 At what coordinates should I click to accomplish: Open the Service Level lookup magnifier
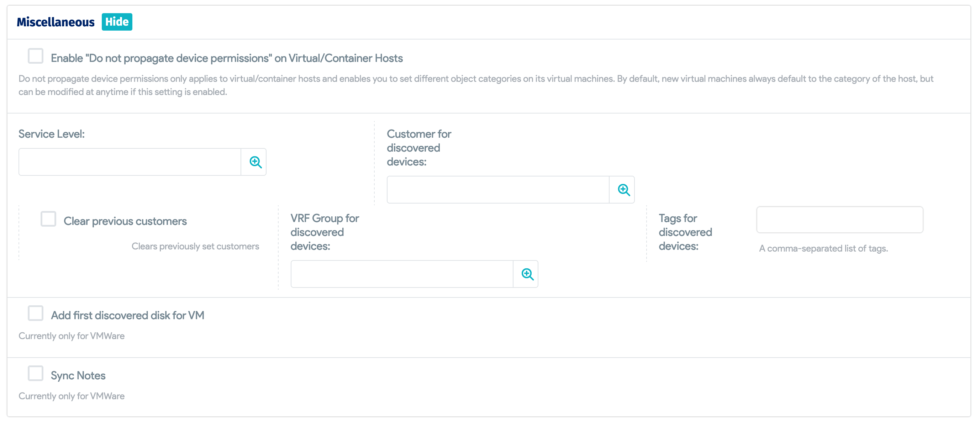point(255,162)
